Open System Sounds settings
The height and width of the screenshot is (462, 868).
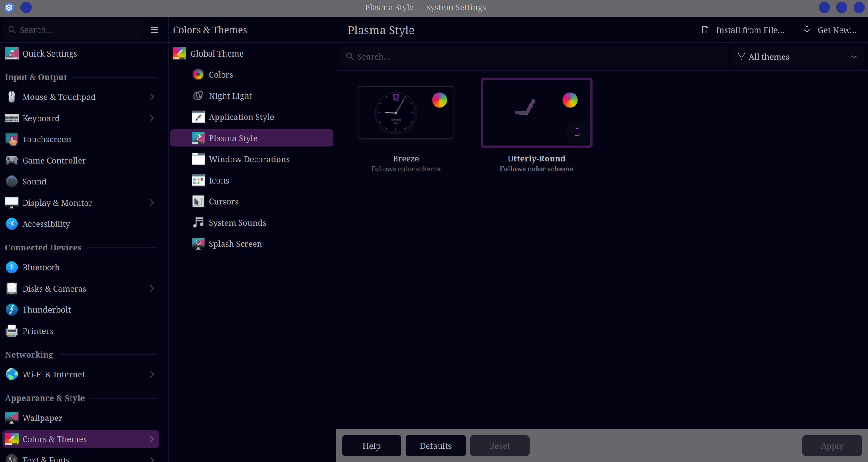point(252,222)
